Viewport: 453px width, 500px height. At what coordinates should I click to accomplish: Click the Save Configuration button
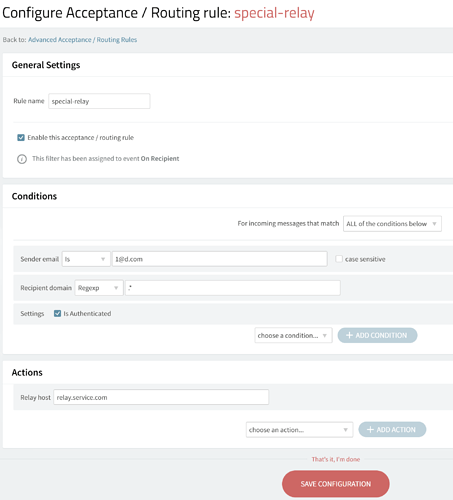tap(336, 484)
